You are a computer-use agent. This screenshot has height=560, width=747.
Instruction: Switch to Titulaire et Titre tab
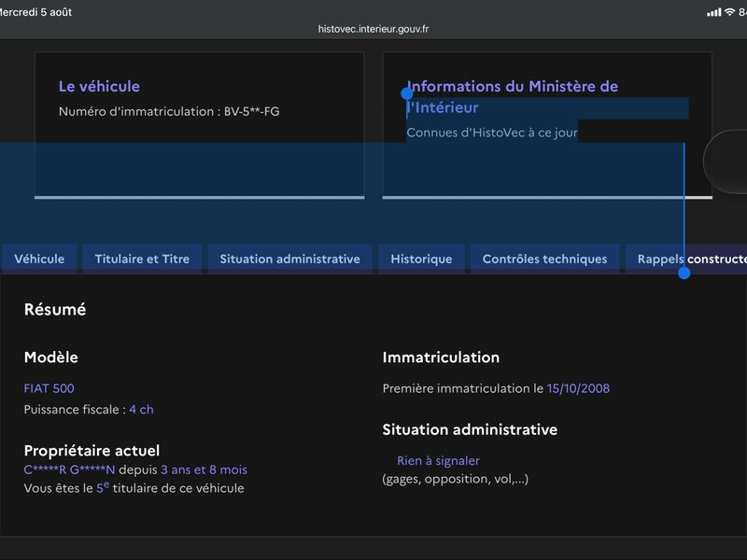tap(142, 259)
